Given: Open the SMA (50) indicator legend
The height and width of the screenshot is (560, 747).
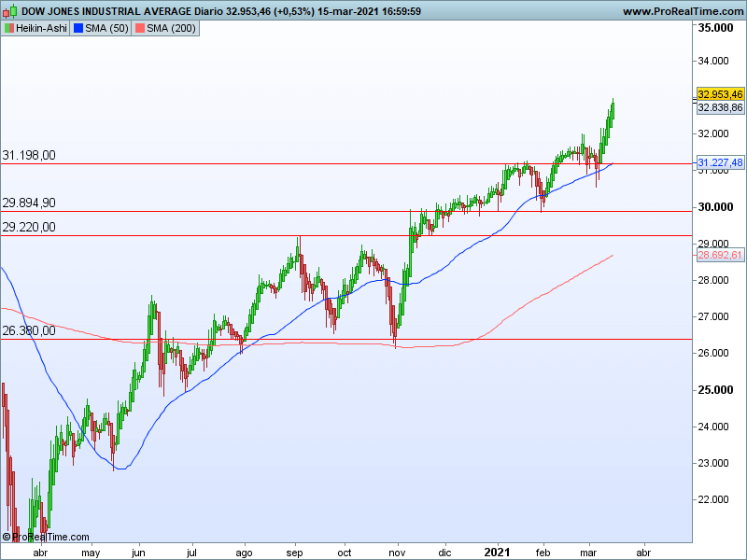Looking at the screenshot, I should [101, 29].
